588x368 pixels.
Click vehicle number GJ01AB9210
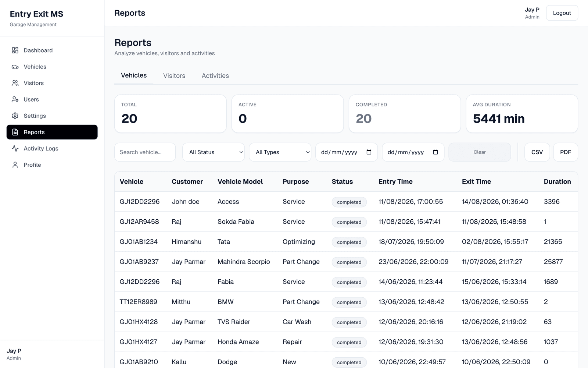pyautogui.click(x=139, y=362)
